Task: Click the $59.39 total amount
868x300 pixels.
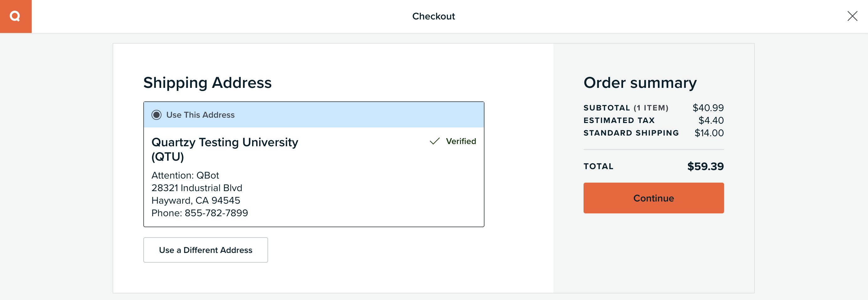Action: coord(705,166)
